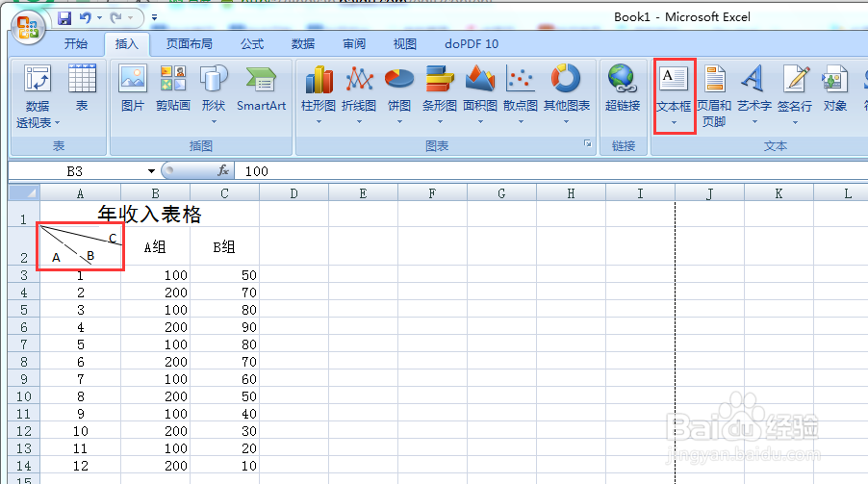This screenshot has height=484, width=868.
Task: Insert a line chart (折线图)
Action: (359, 94)
